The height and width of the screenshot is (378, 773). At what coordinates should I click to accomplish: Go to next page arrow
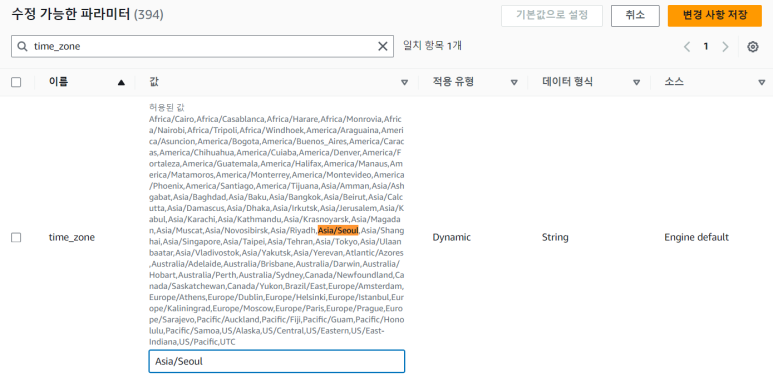(x=725, y=47)
